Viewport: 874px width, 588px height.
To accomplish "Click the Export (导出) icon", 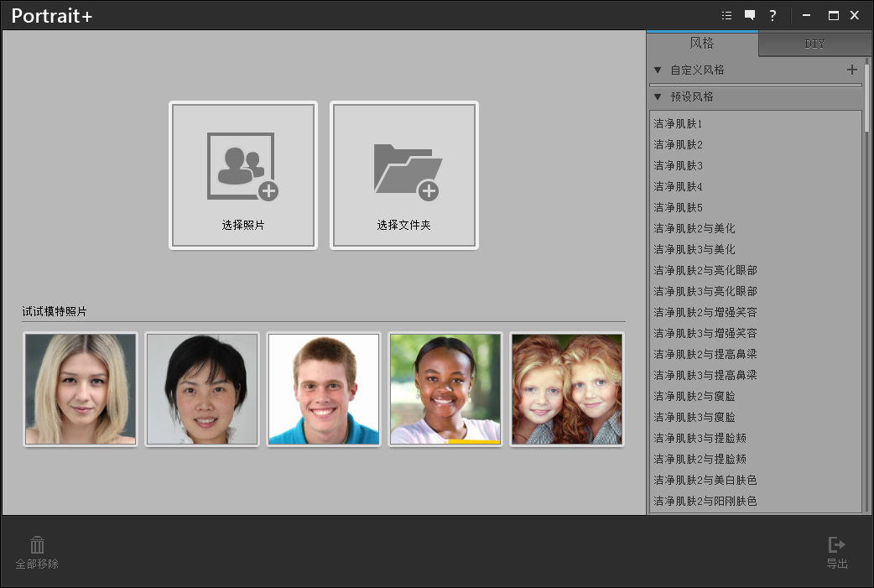I will pos(836,545).
